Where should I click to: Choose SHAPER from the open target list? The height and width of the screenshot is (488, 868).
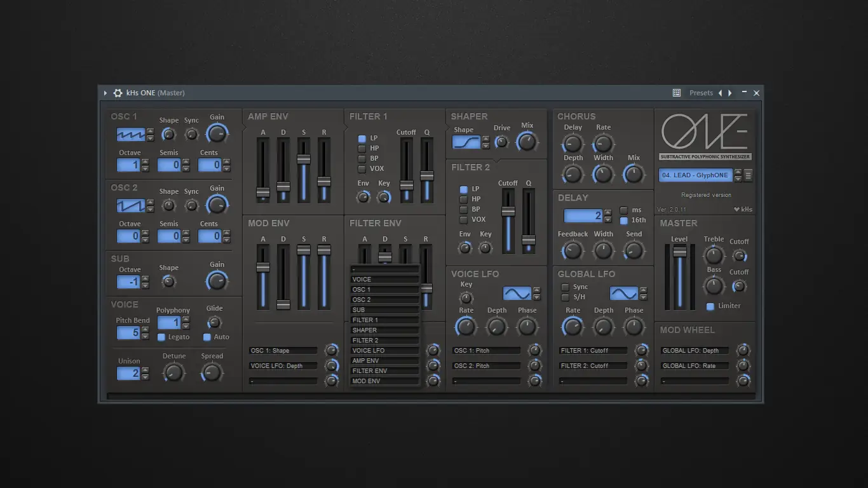385,330
